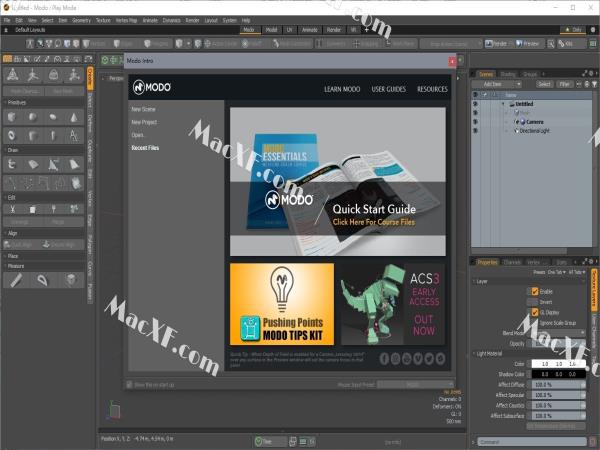Toggle the Ignore Scale Group checkbox
600x450 pixels.
tap(535, 323)
